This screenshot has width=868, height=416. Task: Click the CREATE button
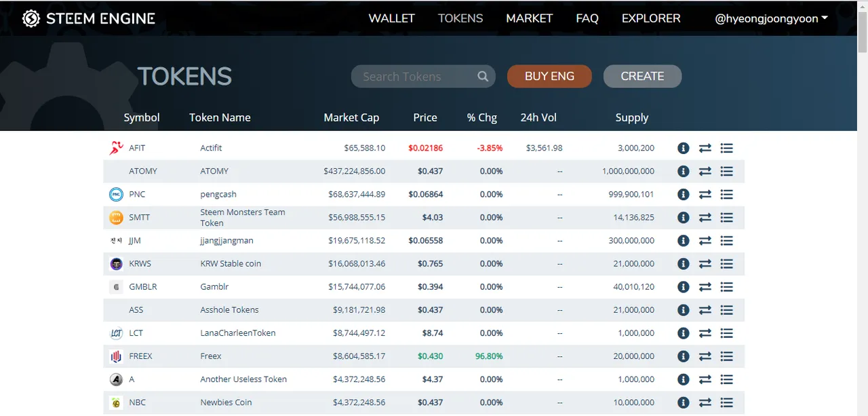click(642, 76)
